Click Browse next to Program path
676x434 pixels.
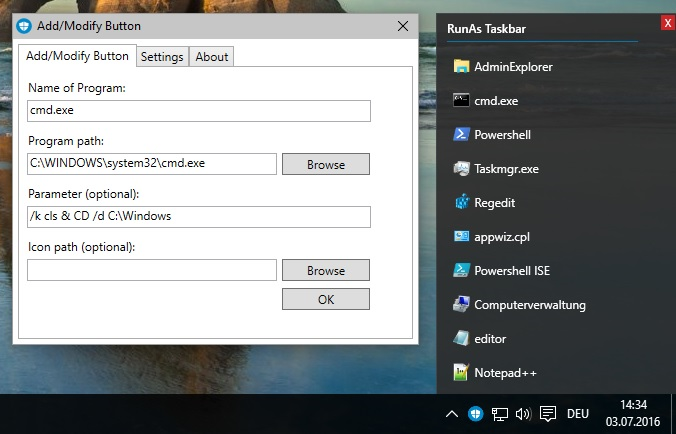[x=326, y=164]
